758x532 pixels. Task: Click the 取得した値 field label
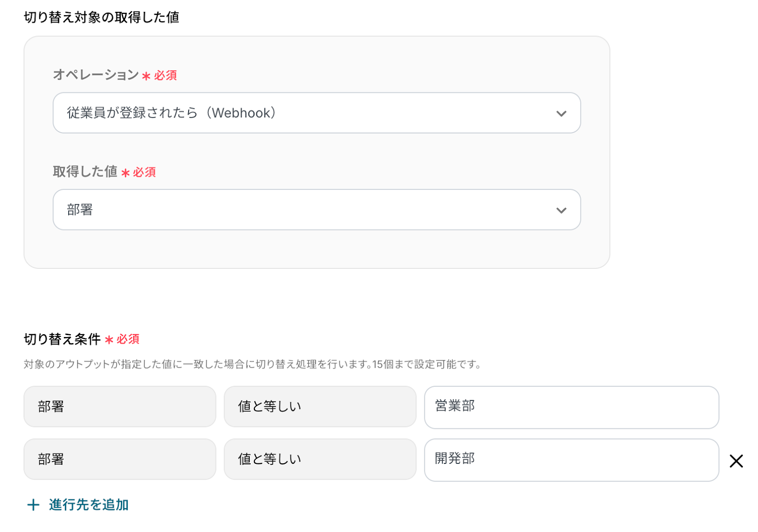[x=85, y=171]
